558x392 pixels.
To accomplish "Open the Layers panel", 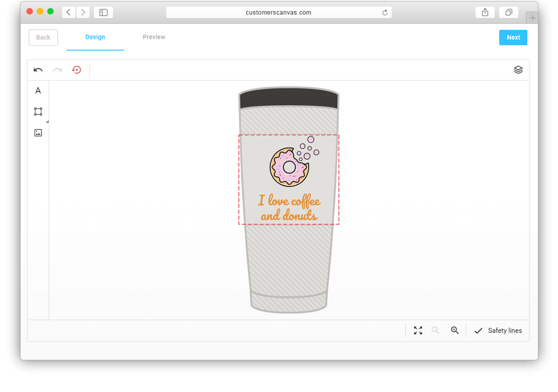I will [518, 70].
